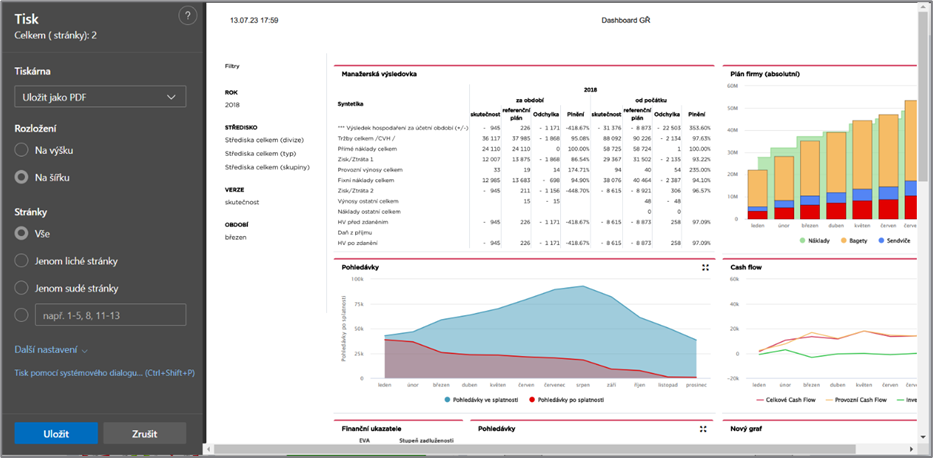
Task: Click the Provozní Cash Flow legend entry
Action: pos(856,400)
